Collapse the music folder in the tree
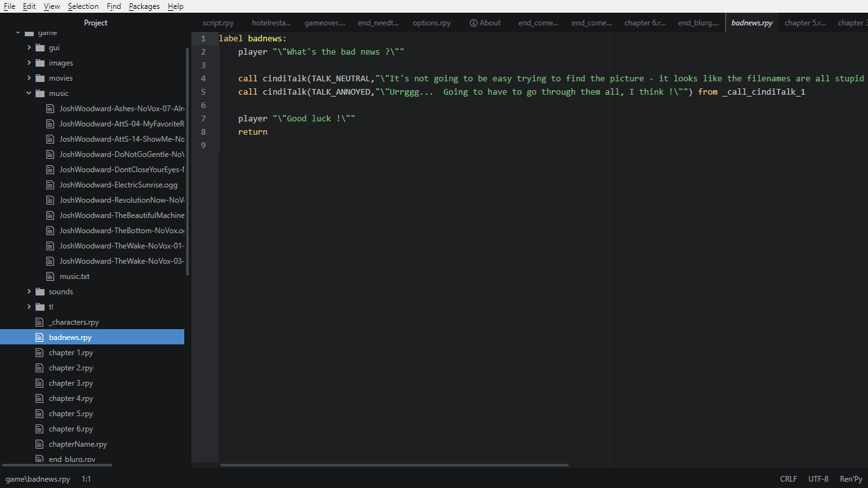This screenshot has width=868, height=488. (28, 93)
